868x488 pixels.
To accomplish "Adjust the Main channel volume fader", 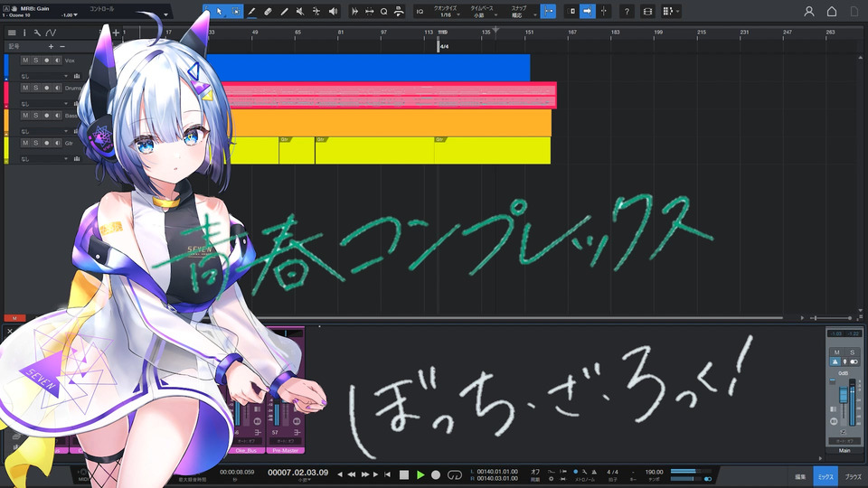I will pos(844,396).
